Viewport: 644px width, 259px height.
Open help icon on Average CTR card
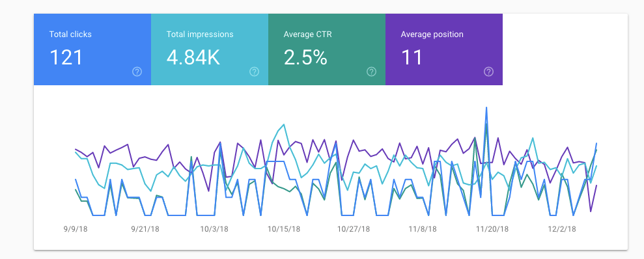[371, 72]
